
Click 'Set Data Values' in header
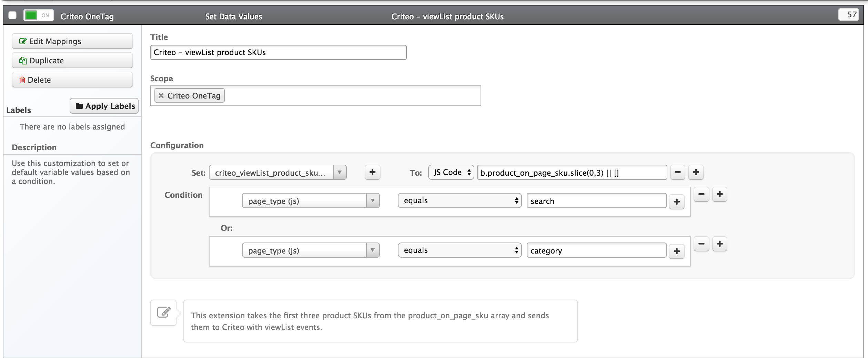point(233,17)
